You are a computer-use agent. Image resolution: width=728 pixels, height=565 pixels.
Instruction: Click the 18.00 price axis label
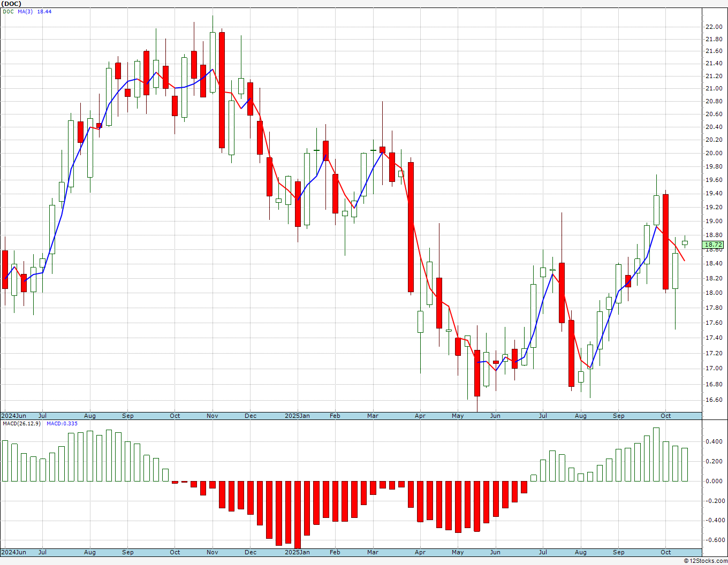pyautogui.click(x=714, y=293)
